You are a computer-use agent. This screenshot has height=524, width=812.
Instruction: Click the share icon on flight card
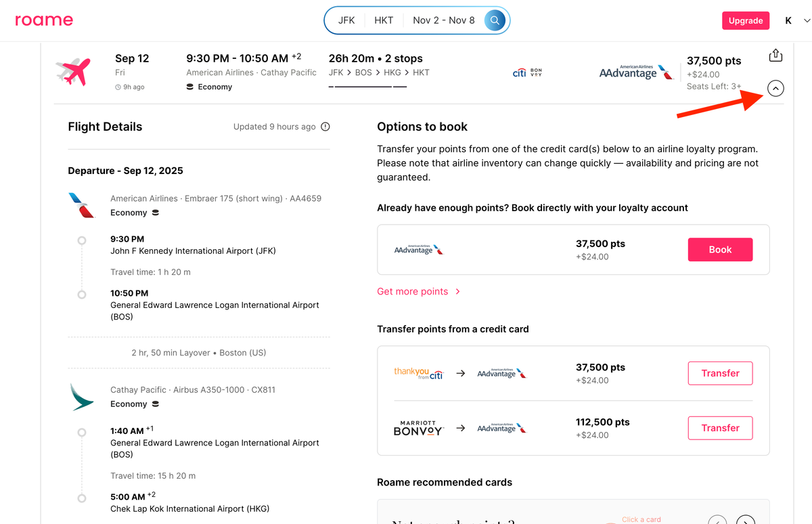coord(775,56)
